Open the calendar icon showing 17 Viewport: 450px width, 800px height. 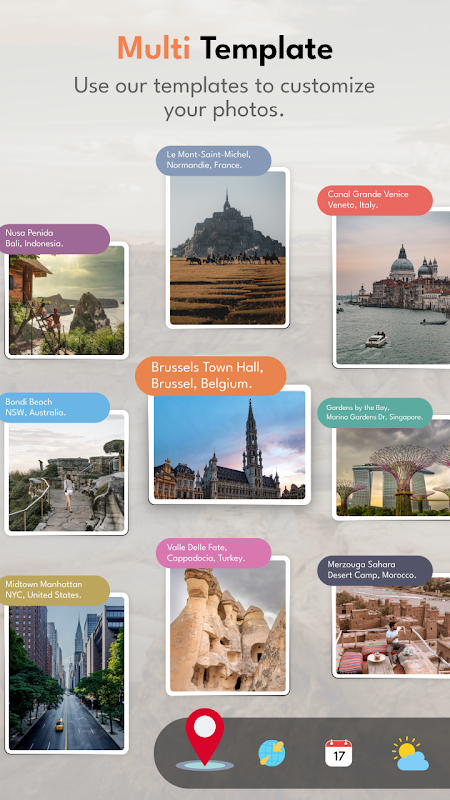pos(339,753)
